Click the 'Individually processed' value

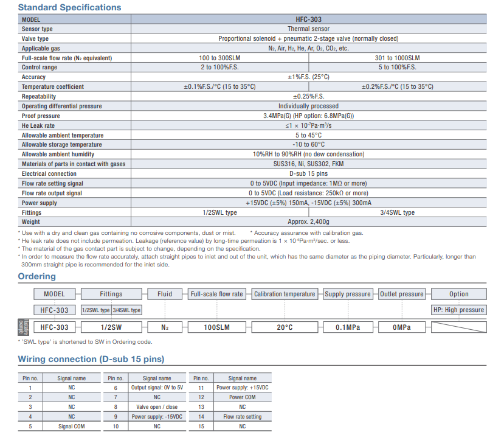309,106
